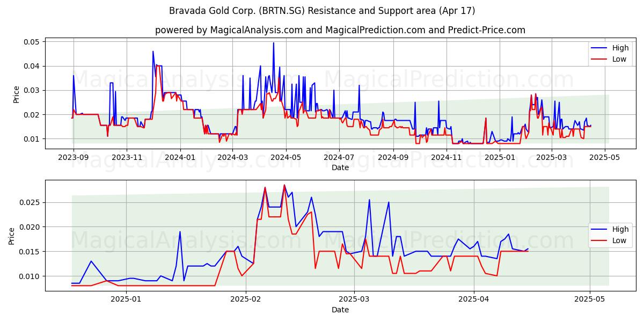Click the '0.01' price tick label
Viewport: 644px width, 322px height.
point(32,139)
